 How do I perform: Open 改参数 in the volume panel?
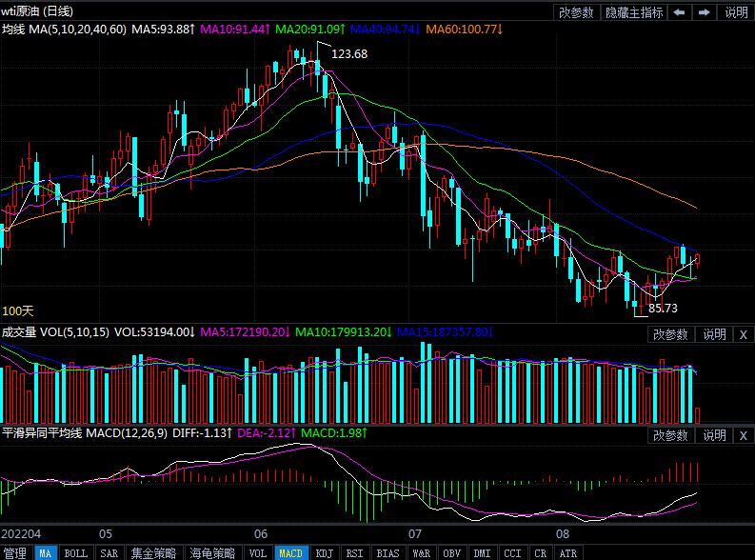pyautogui.click(x=670, y=334)
